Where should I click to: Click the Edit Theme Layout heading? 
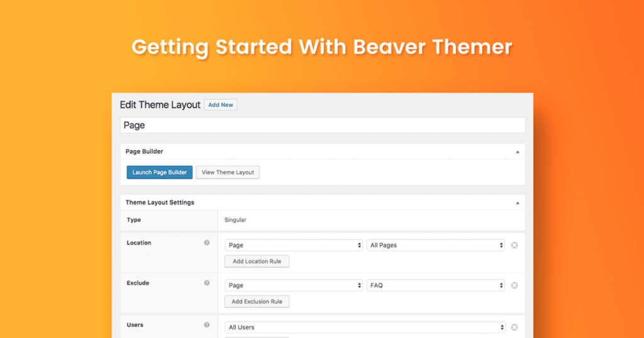coord(160,105)
